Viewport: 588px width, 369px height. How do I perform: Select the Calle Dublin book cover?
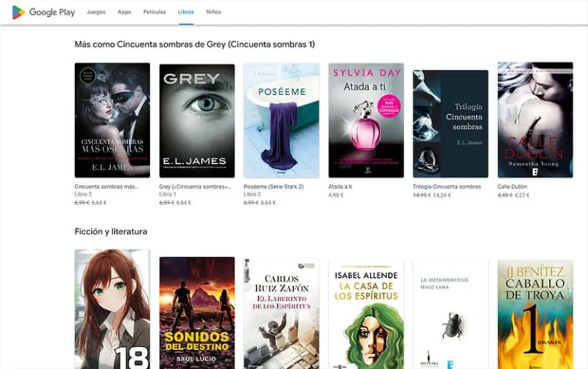tap(535, 120)
